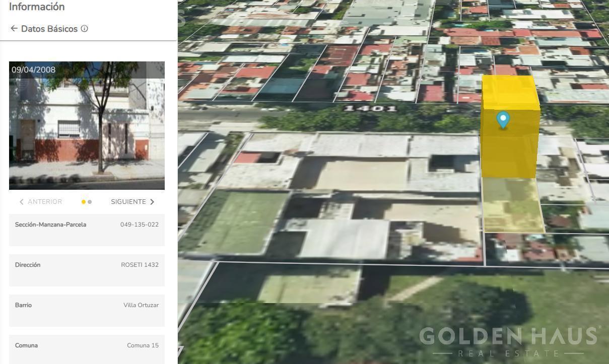Screen dimensions: 609x364
Task: Select the blue location pin on map
Action: tap(503, 120)
